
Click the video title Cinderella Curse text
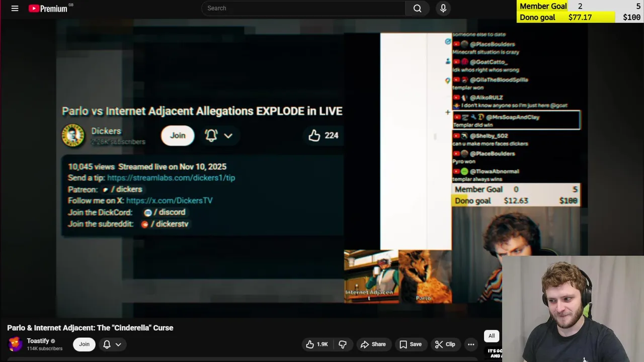[90, 328]
